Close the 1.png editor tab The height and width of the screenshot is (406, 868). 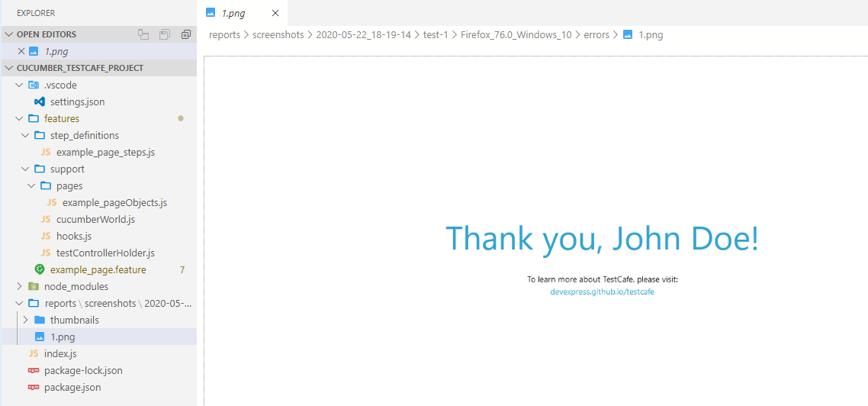tap(275, 13)
